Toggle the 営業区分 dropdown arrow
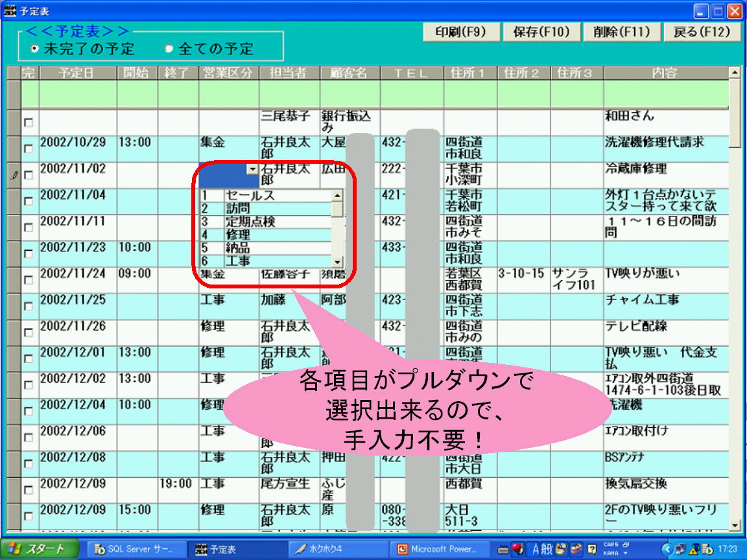This screenshot has width=747, height=560. (252, 169)
